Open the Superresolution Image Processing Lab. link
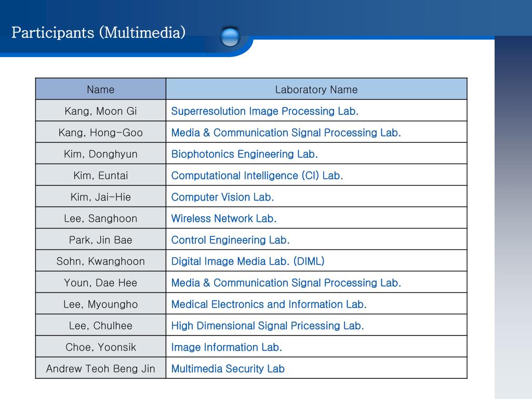This screenshot has width=532, height=399. pyautogui.click(x=264, y=111)
